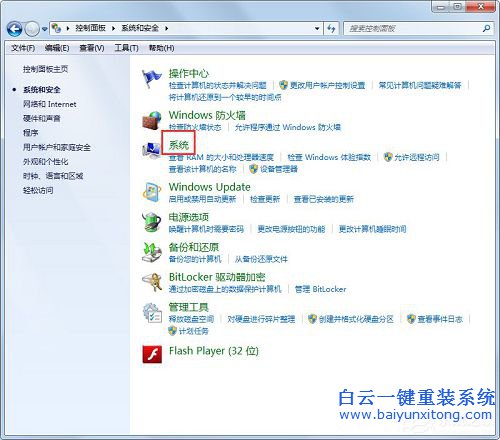Click 查看已安装的更新 link
The height and width of the screenshot is (440, 500).
323,199
